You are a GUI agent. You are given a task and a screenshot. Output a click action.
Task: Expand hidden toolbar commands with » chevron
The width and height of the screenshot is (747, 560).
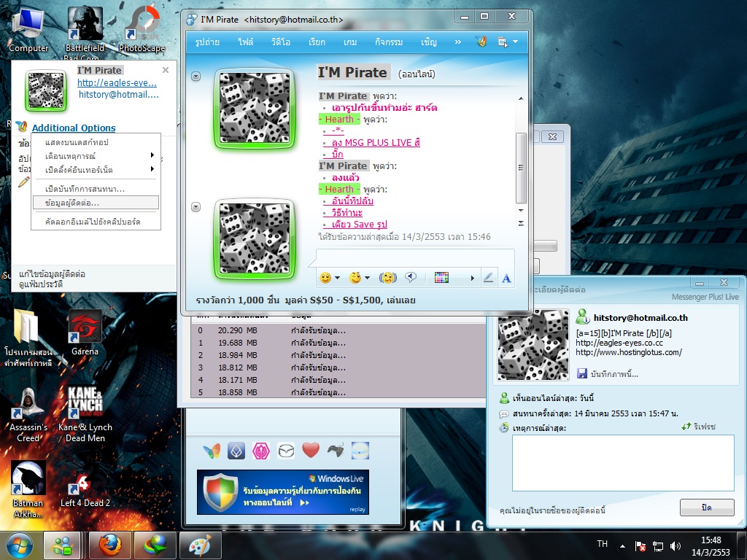point(458,42)
